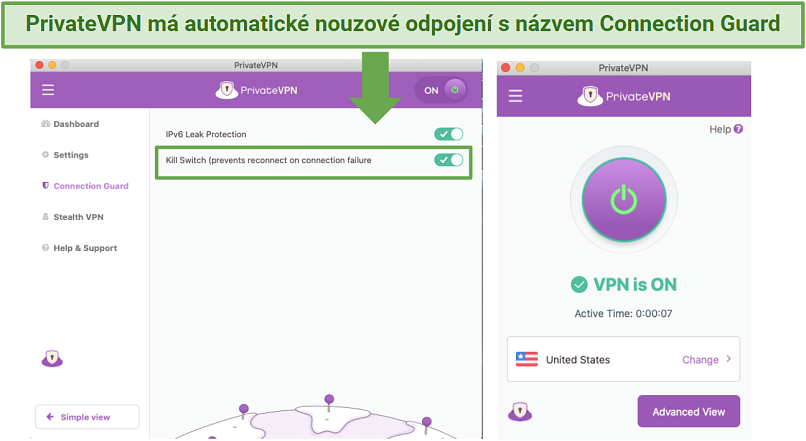Open hamburger menu in the simple view window
Screen dimensions: 806x441
click(515, 96)
